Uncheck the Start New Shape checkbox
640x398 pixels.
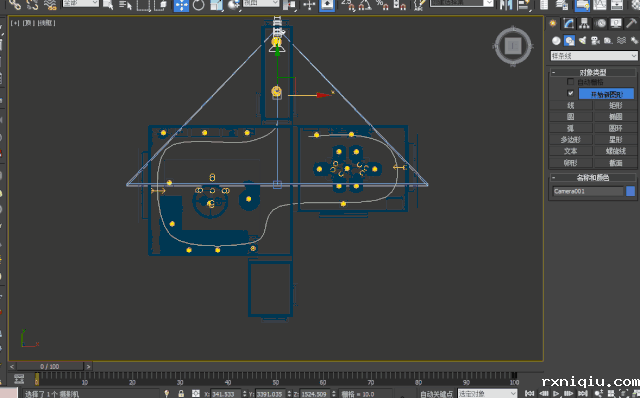tap(571, 93)
